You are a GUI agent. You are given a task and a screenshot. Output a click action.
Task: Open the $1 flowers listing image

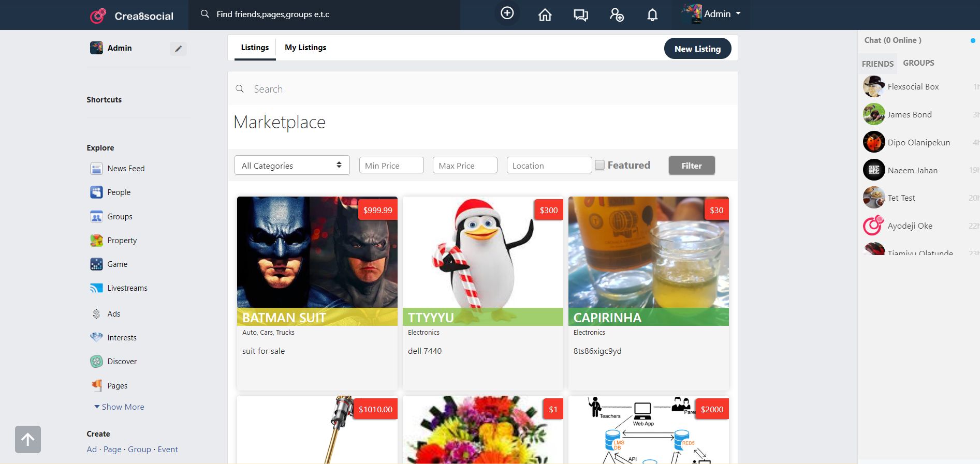point(483,430)
